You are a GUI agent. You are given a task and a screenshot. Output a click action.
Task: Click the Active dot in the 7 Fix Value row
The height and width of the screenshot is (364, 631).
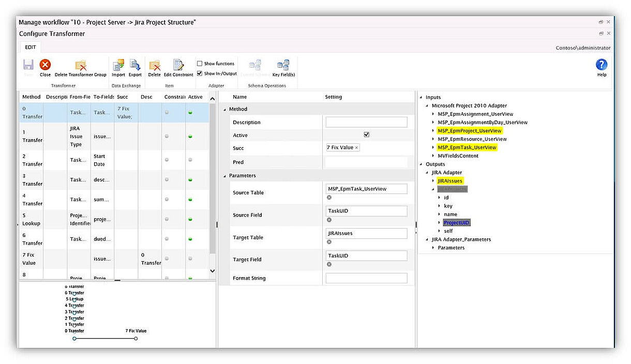tap(191, 259)
